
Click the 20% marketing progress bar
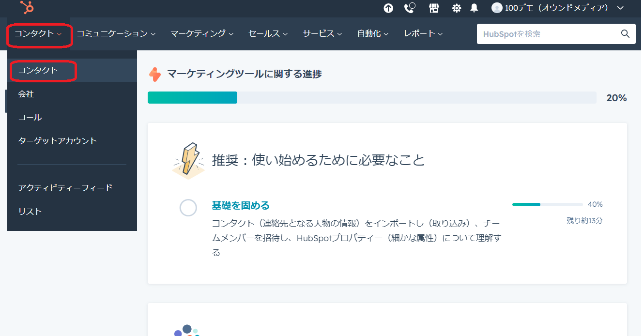click(372, 97)
